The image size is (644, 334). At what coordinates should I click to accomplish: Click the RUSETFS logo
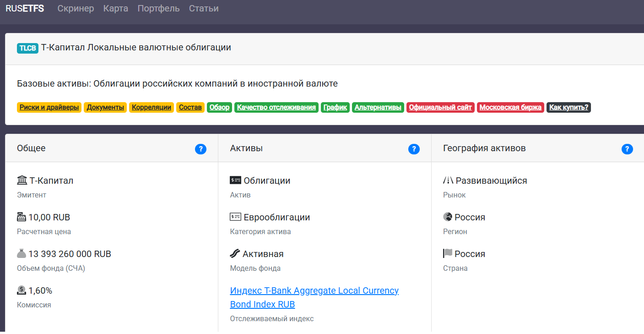pos(25,9)
